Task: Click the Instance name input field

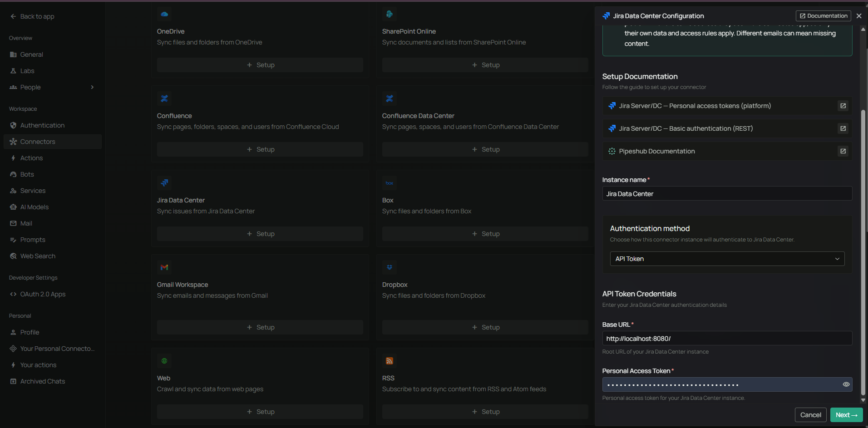Action: (x=727, y=194)
